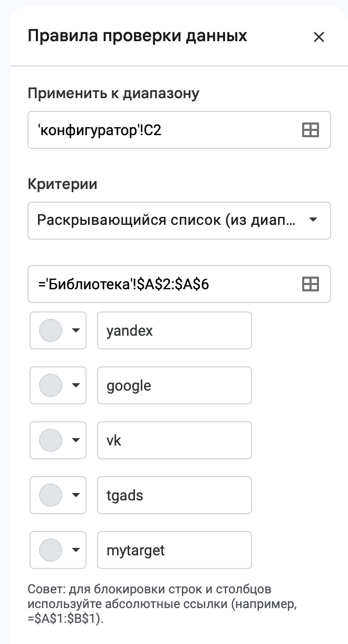Select the google text field

[175, 385]
